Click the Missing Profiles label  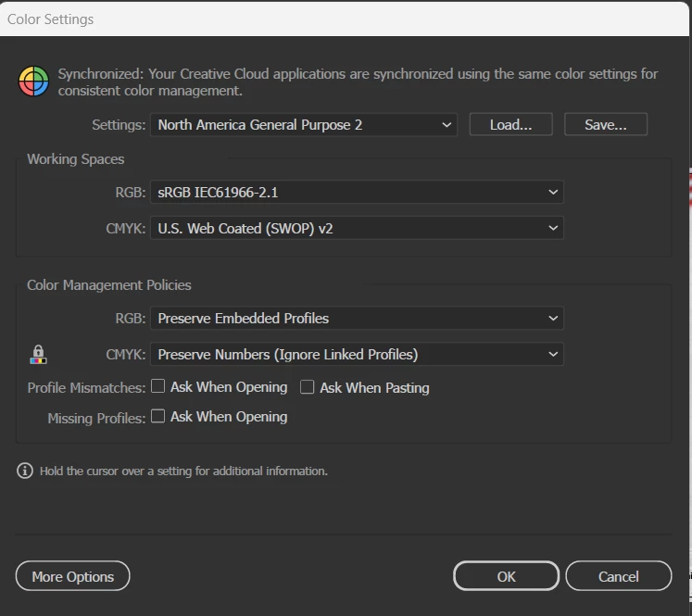point(96,419)
